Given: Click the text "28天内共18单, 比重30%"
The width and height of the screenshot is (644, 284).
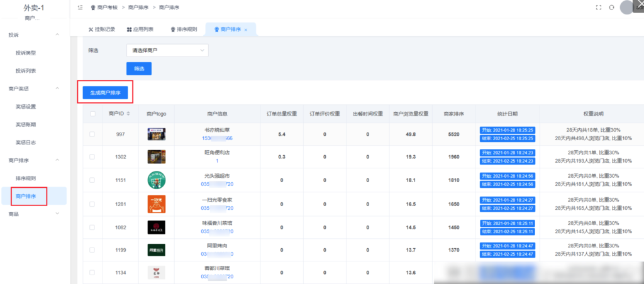Looking at the screenshot, I should coord(594,130).
